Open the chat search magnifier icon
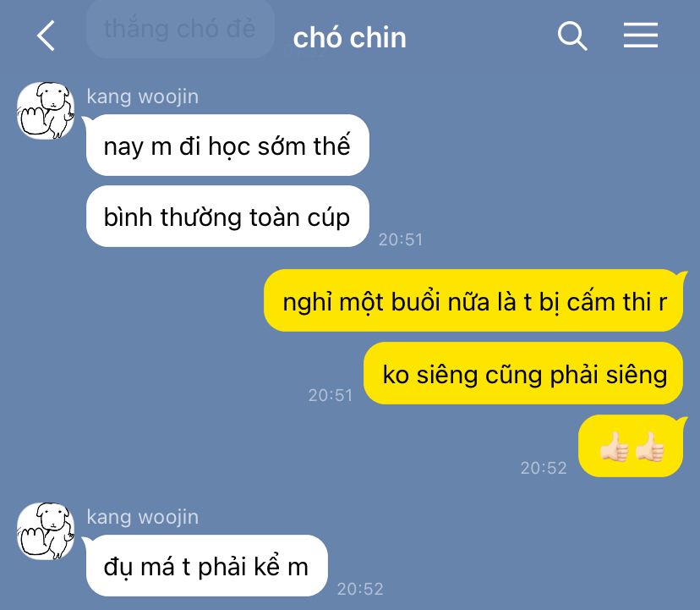This screenshot has height=610, width=700. (x=572, y=36)
